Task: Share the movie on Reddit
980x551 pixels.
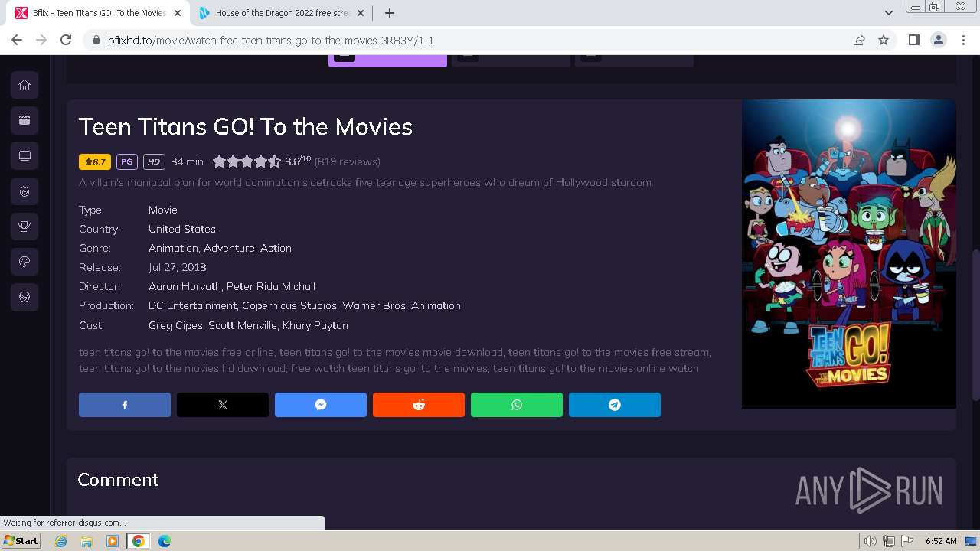Action: [419, 405]
